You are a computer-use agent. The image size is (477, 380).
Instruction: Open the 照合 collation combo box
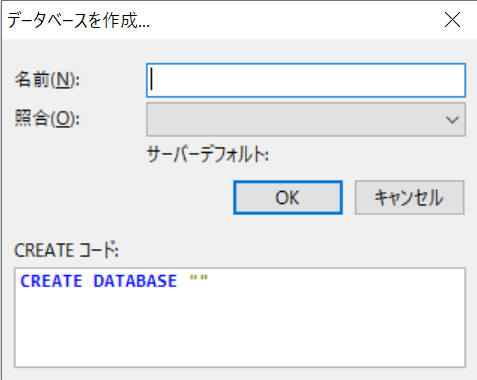click(306, 119)
